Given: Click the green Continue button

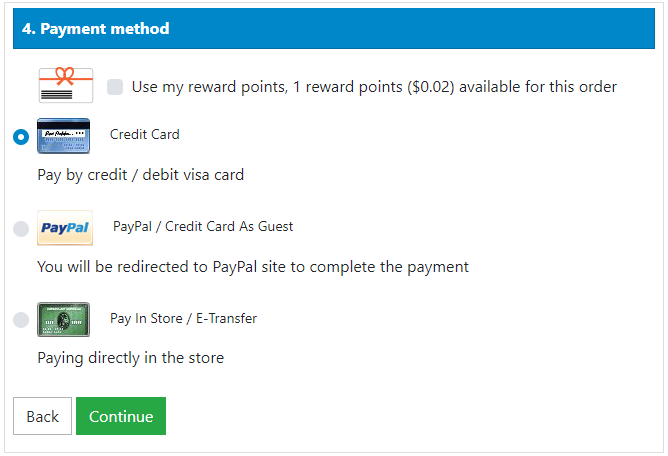Looking at the screenshot, I should click(x=121, y=416).
